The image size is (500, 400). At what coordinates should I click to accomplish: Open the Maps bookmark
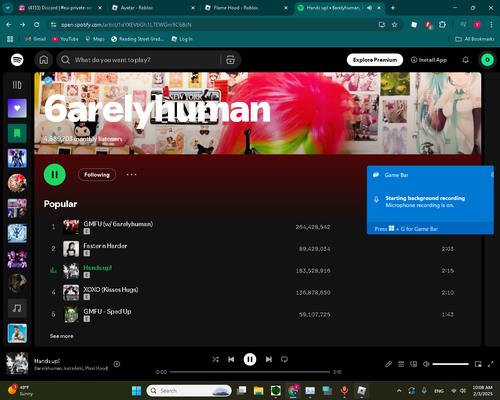click(x=95, y=39)
